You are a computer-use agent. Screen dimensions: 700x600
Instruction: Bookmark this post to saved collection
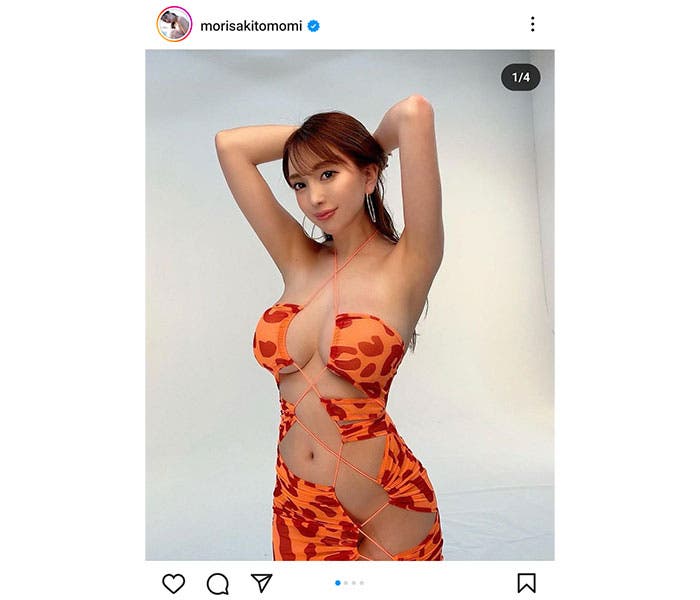coord(527,583)
